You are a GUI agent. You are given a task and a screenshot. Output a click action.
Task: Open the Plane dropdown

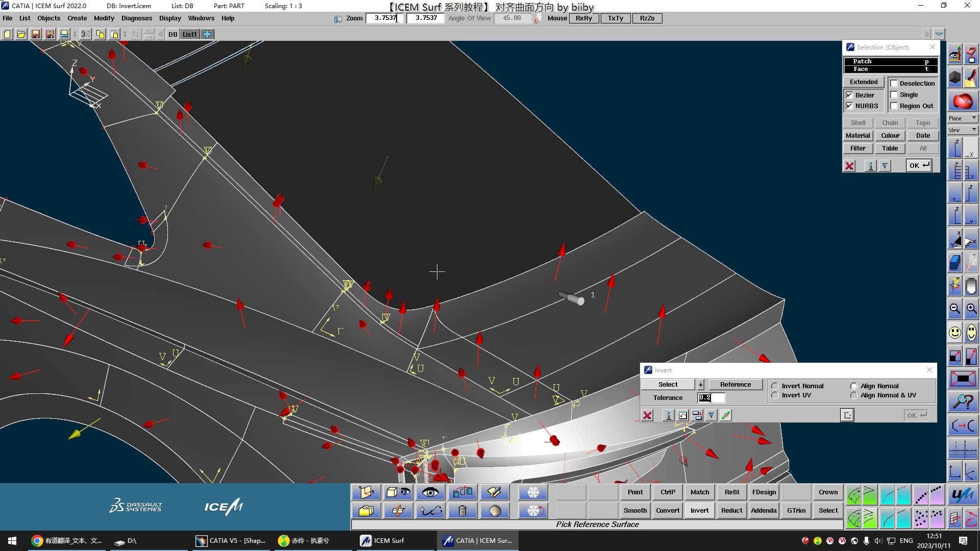coord(963,118)
